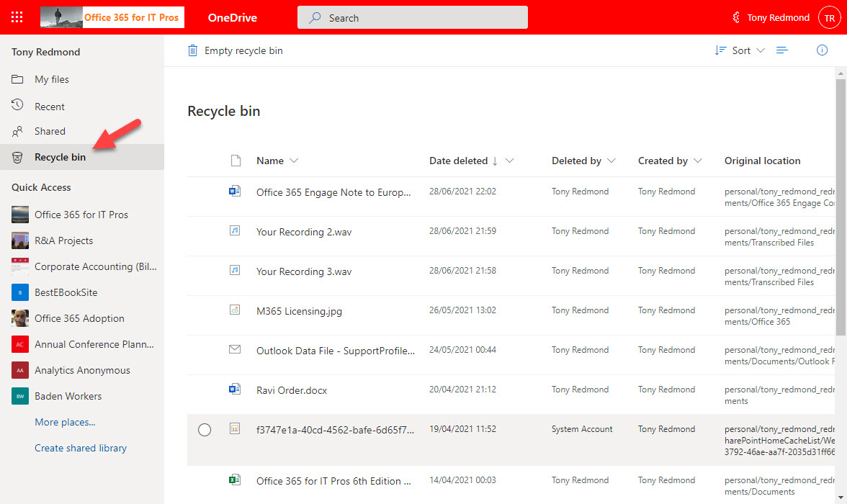Select Your Recording 3.wav
Image resolution: width=847 pixels, height=504 pixels.
pyautogui.click(x=304, y=271)
